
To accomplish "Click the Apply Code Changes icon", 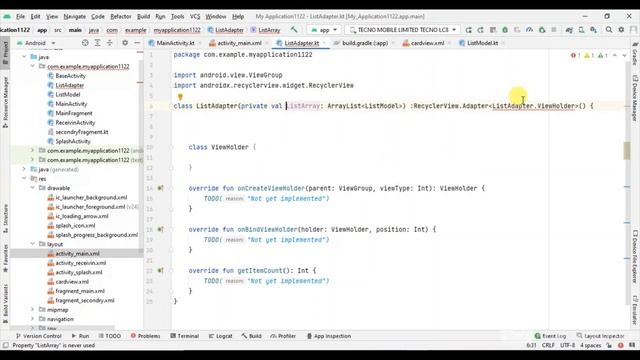I will click(x=493, y=30).
